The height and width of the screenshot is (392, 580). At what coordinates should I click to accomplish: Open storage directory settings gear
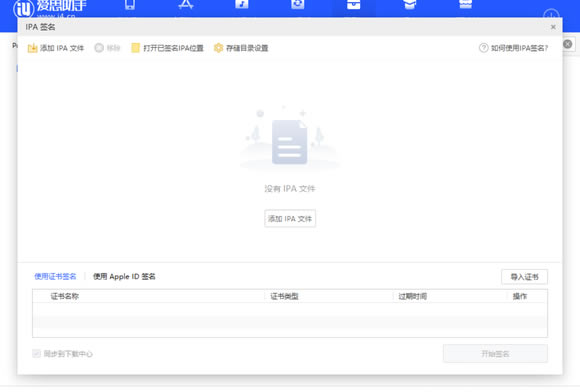[218, 48]
